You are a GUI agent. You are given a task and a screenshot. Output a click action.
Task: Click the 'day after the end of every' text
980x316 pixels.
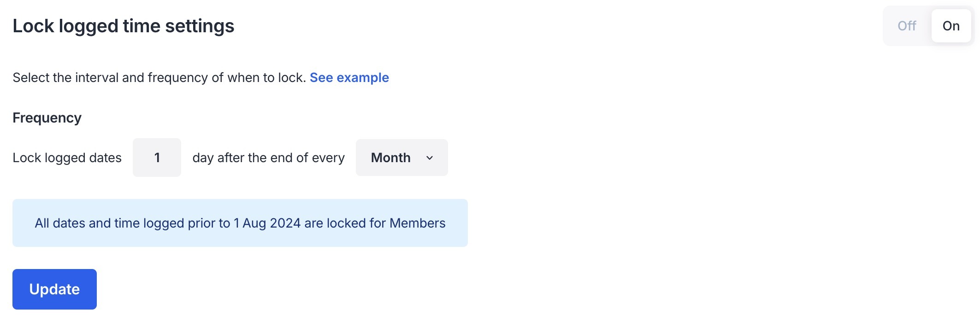coord(268,158)
